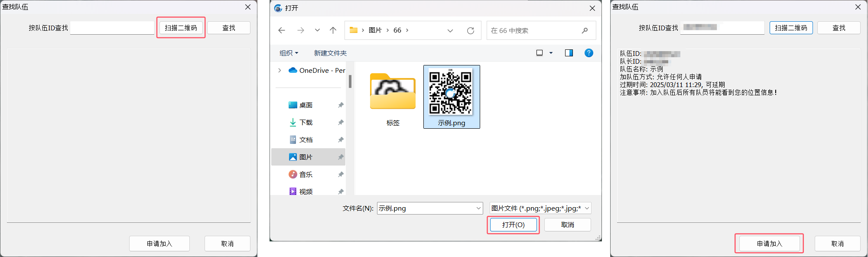Image resolution: width=868 pixels, height=257 pixels.
Task: Close the right 查找队伍 window
Action: [x=858, y=7]
